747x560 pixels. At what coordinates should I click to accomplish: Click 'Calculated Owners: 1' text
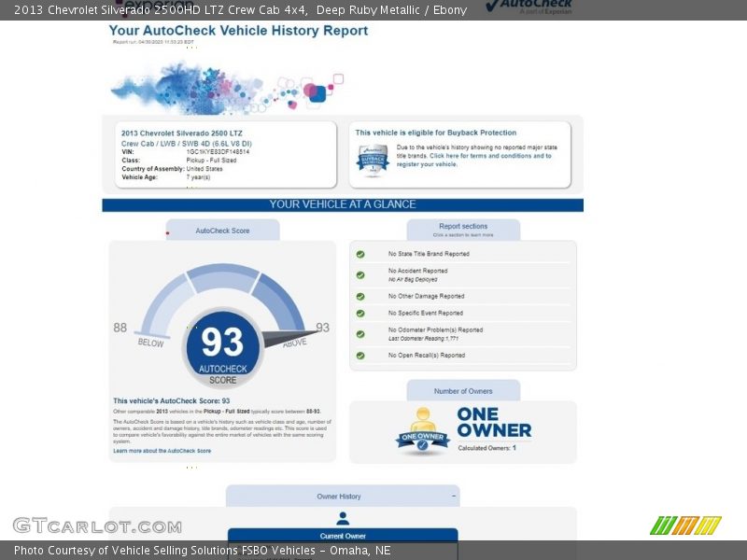[x=486, y=448]
